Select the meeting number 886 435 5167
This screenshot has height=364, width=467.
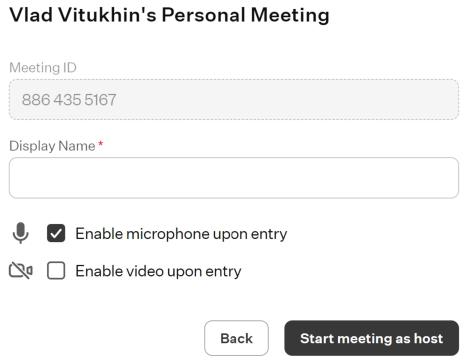coord(69,100)
